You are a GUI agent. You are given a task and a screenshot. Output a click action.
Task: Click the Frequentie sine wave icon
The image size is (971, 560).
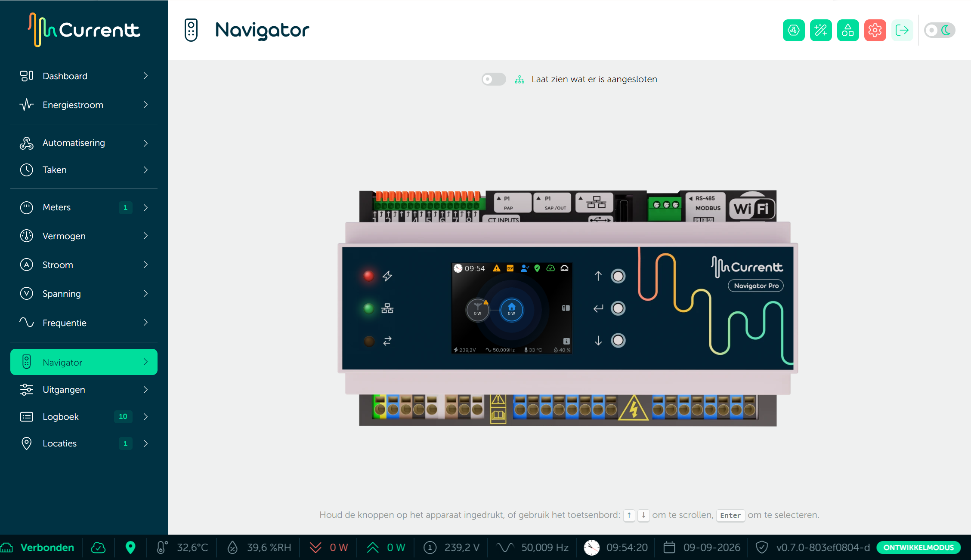pyautogui.click(x=27, y=322)
